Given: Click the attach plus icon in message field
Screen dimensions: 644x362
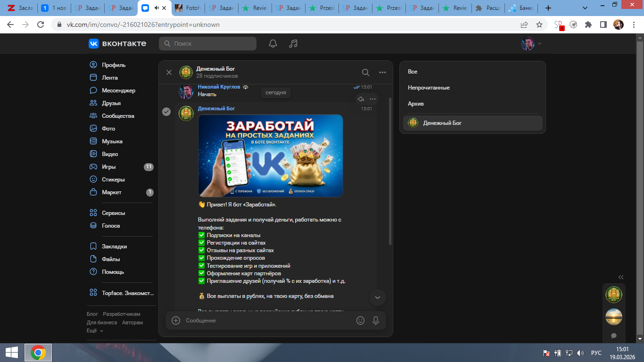Looking at the screenshot, I should (176, 321).
